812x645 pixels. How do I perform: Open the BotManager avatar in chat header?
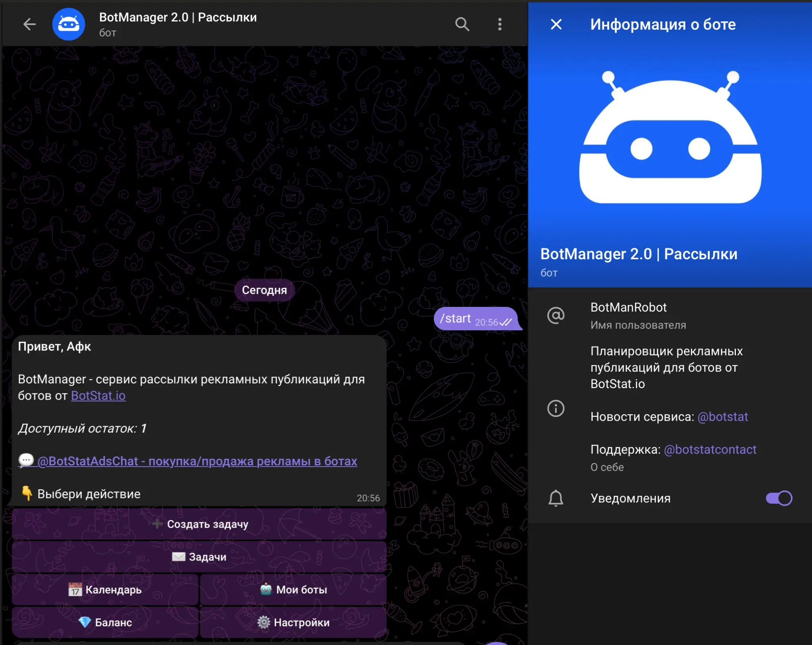[x=69, y=24]
